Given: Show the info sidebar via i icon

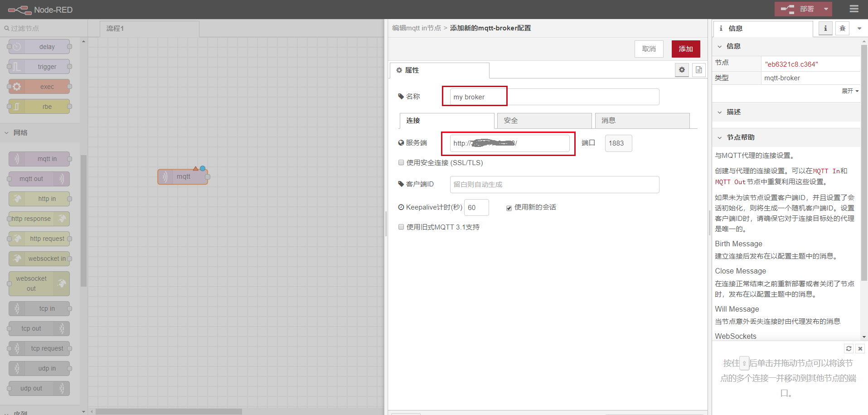Looking at the screenshot, I should tap(825, 28).
